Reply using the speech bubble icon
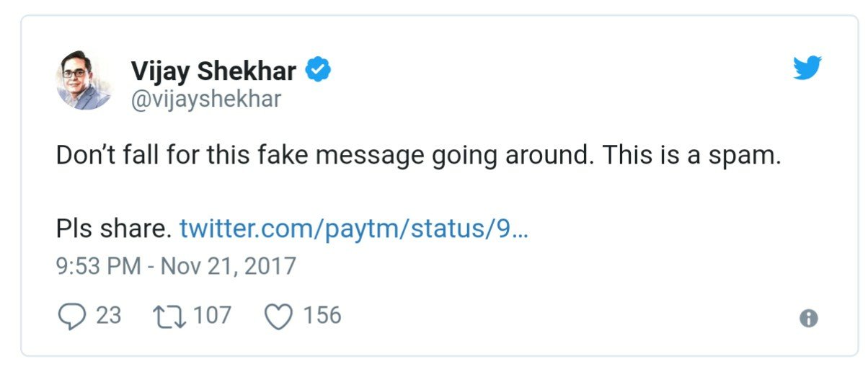868x372 pixels. point(71,316)
